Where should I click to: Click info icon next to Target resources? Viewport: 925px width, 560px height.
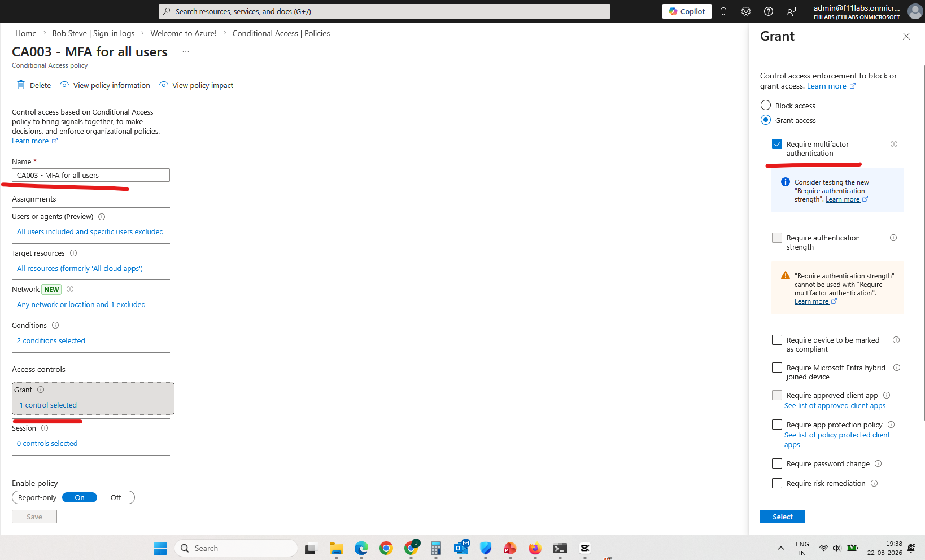pyautogui.click(x=73, y=253)
